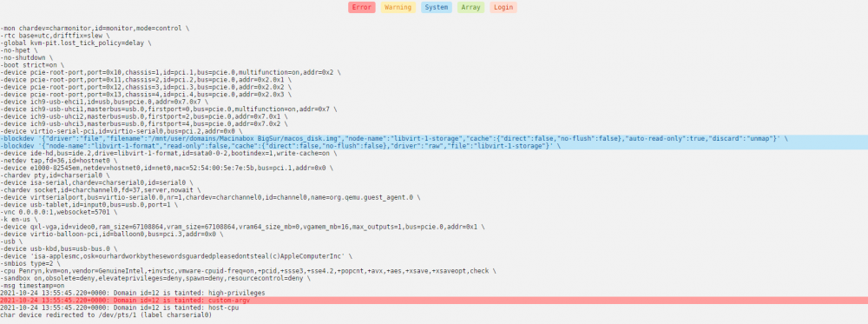Click the pcie-root-port port=0x12 line

(146, 87)
